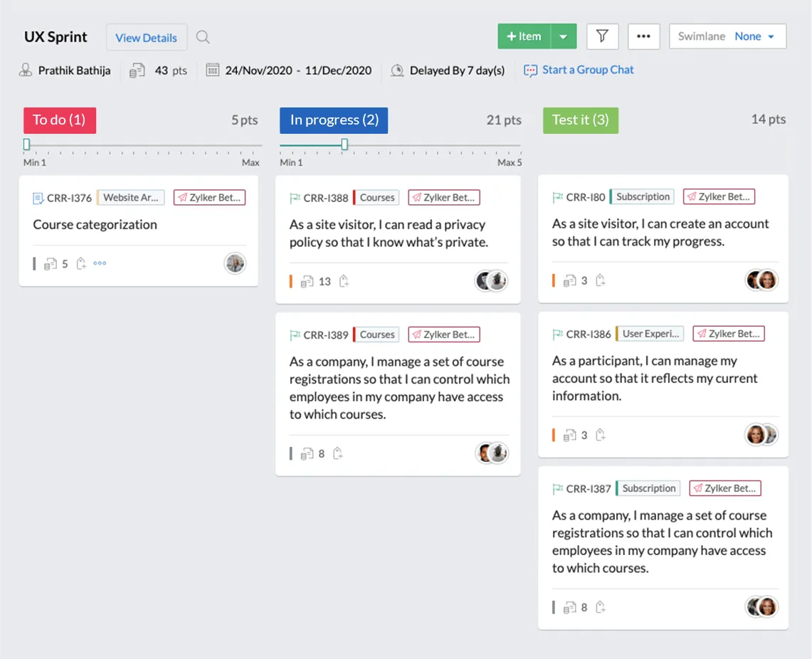812x659 pixels.
Task: Open the create an account story title
Action: point(660,233)
